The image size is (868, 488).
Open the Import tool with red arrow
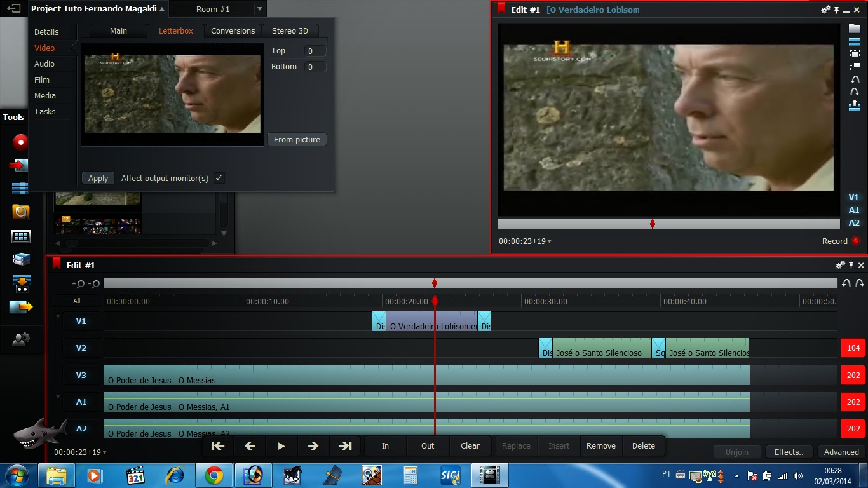[x=19, y=165]
